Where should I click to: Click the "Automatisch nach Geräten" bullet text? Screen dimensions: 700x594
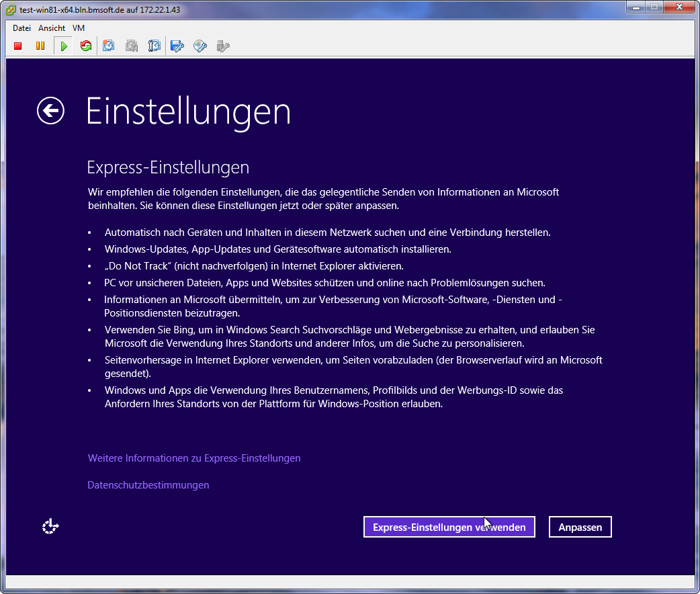[x=327, y=232]
